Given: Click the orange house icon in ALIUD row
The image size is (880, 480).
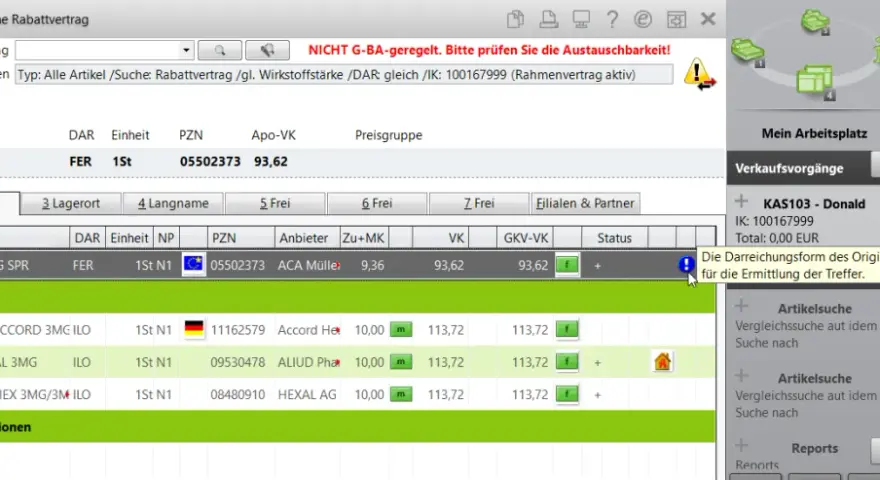Looking at the screenshot, I should click(662, 362).
